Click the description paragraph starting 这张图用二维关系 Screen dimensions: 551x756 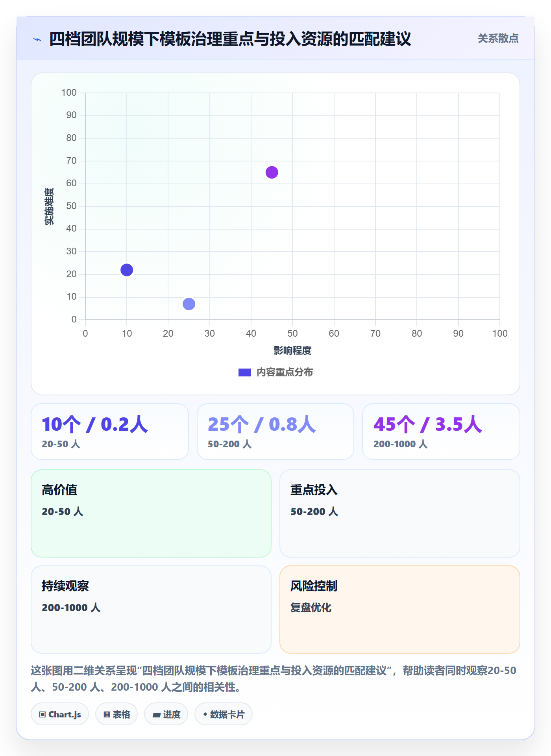[x=274, y=679]
